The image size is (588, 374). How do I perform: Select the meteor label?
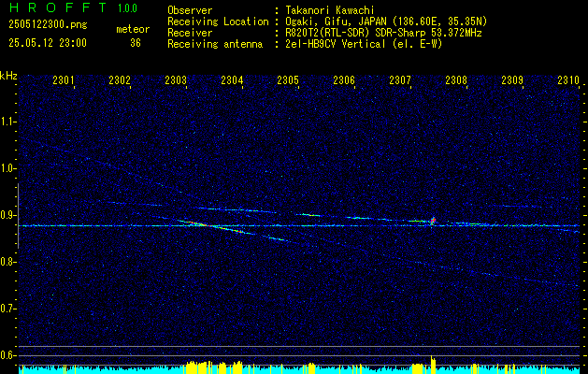click(133, 29)
